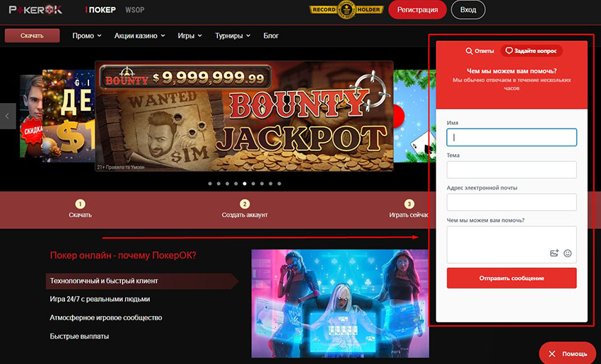
Task: Click the step 1 circle icon
Action: tap(80, 204)
